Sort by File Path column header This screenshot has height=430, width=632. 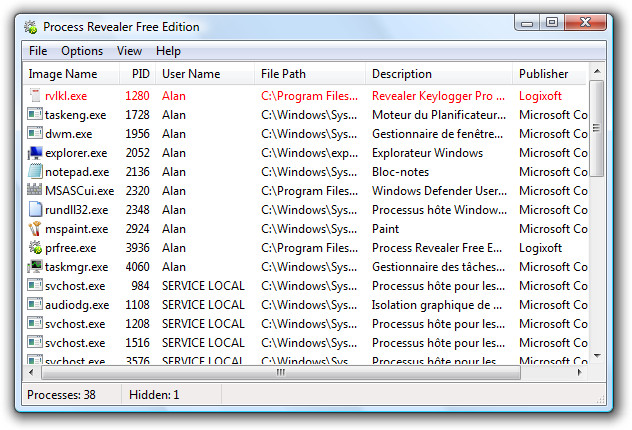click(310, 74)
